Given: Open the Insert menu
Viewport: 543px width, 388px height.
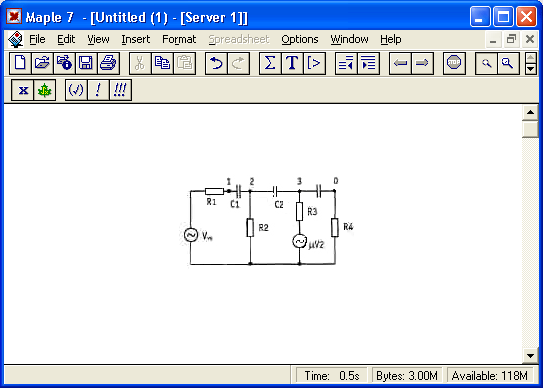Looking at the screenshot, I should [x=136, y=39].
